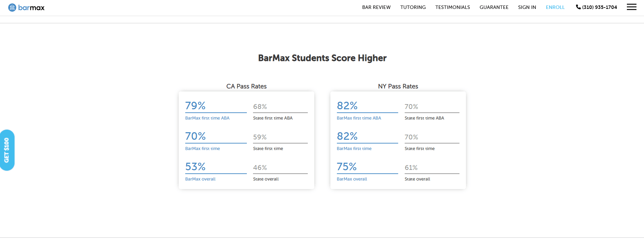Open the hamburger menu icon

point(631,7)
